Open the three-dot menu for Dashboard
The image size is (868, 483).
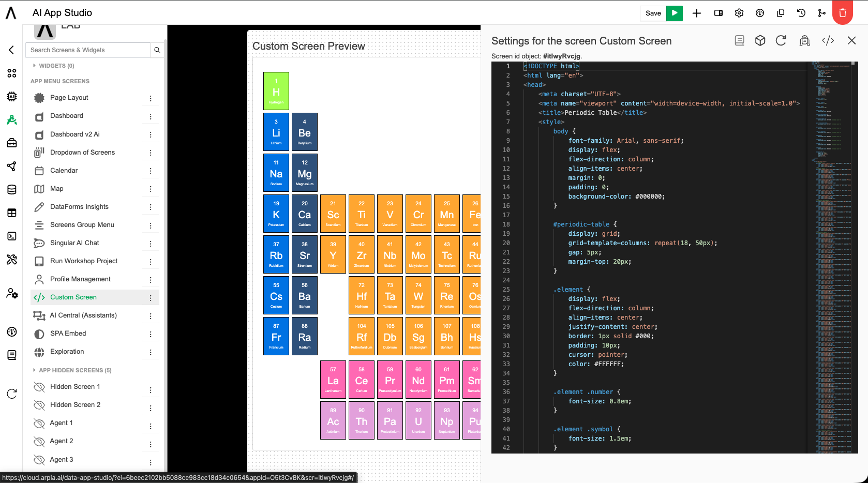tap(151, 116)
